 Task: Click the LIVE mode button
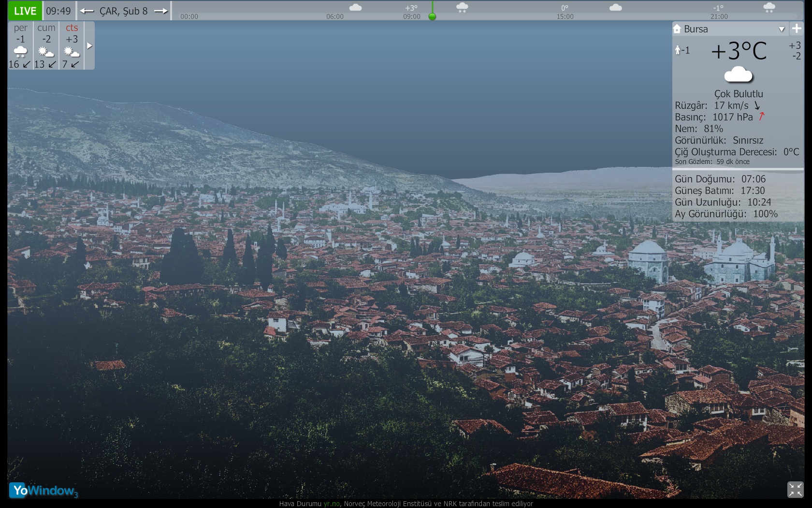(25, 11)
